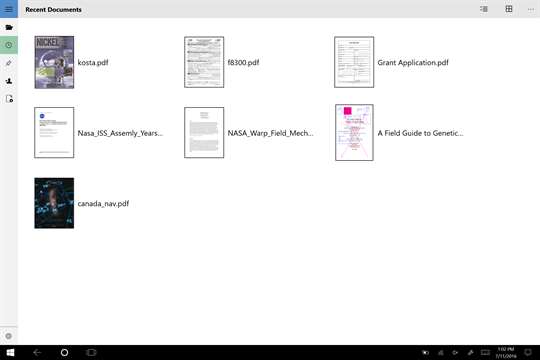Screen dimensions: 540x360
Task: Open the touch keyboard tray icon
Action: 485,352
